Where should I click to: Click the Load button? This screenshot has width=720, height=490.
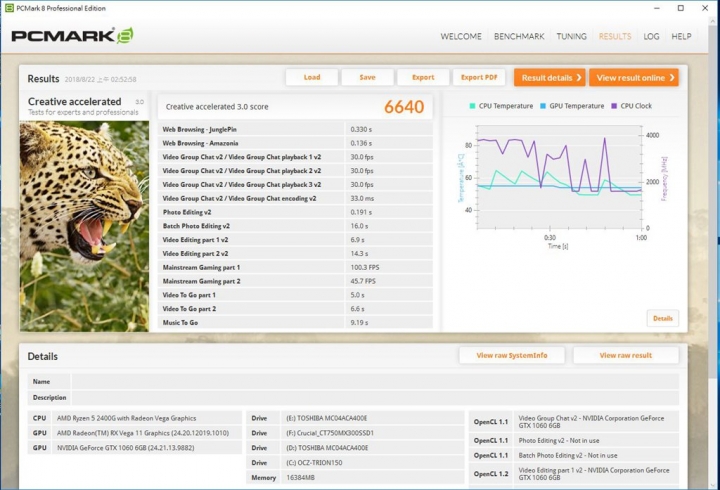(312, 77)
